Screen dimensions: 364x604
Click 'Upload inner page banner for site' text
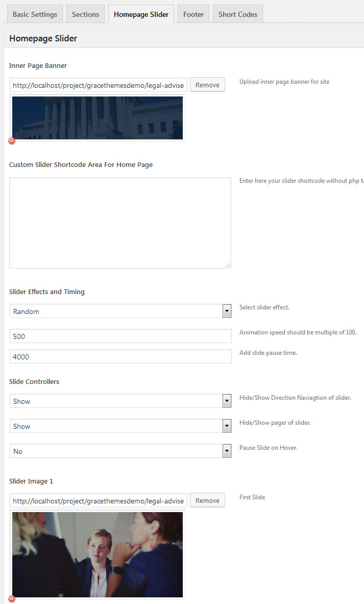click(x=284, y=82)
